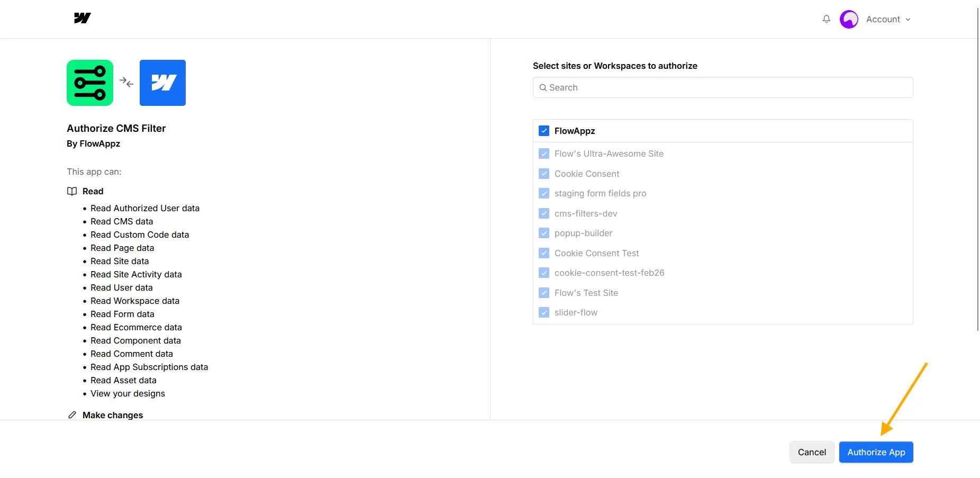The image size is (980, 478).
Task: Toggle the cms-filters-dev checkbox
Action: tap(544, 213)
